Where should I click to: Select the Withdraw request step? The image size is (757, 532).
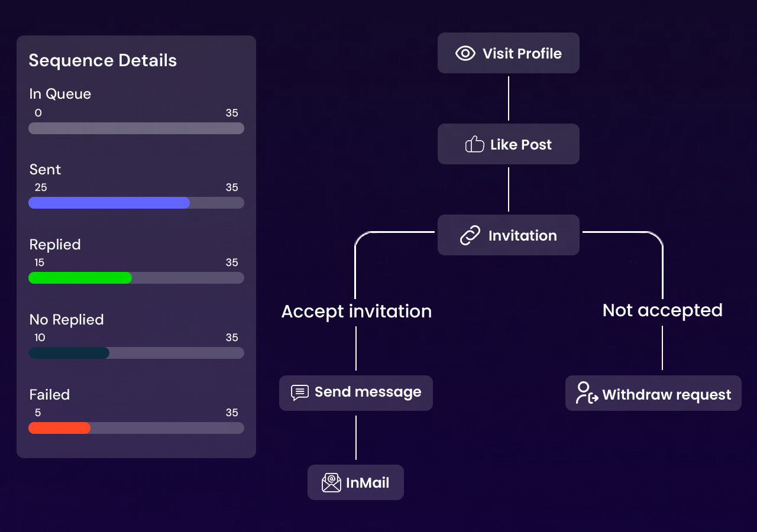[653, 394]
